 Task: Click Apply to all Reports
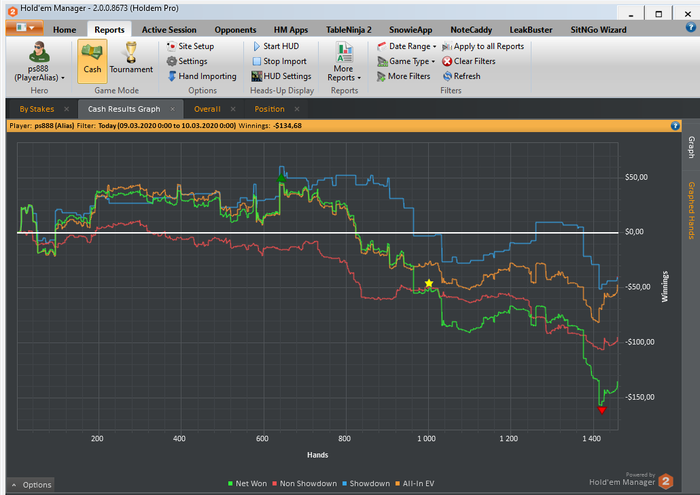pyautogui.click(x=483, y=46)
